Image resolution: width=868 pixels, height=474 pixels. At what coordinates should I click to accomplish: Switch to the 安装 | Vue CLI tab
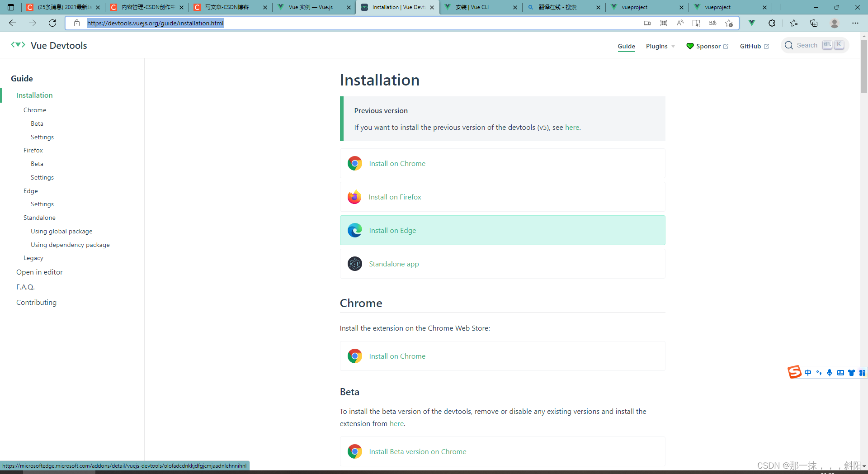click(x=480, y=7)
